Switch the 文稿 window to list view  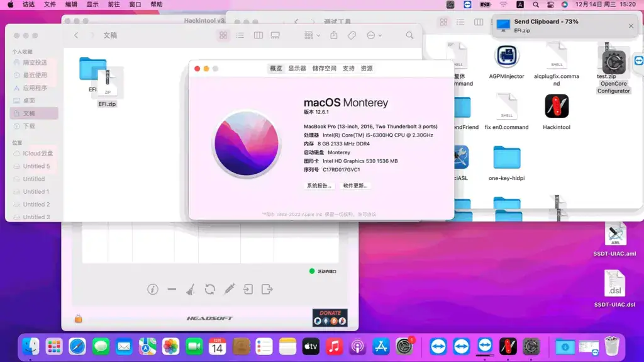click(240, 35)
